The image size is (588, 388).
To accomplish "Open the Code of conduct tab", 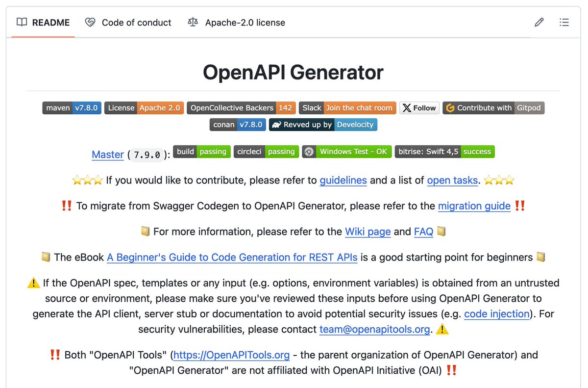I will pos(128,23).
